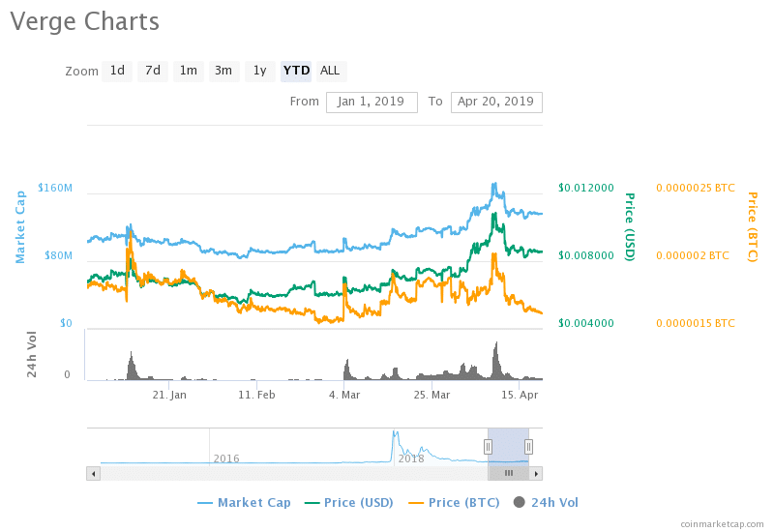Click the navigator scrollbar thumb
The width and height of the screenshot is (774, 532).
coord(509,474)
